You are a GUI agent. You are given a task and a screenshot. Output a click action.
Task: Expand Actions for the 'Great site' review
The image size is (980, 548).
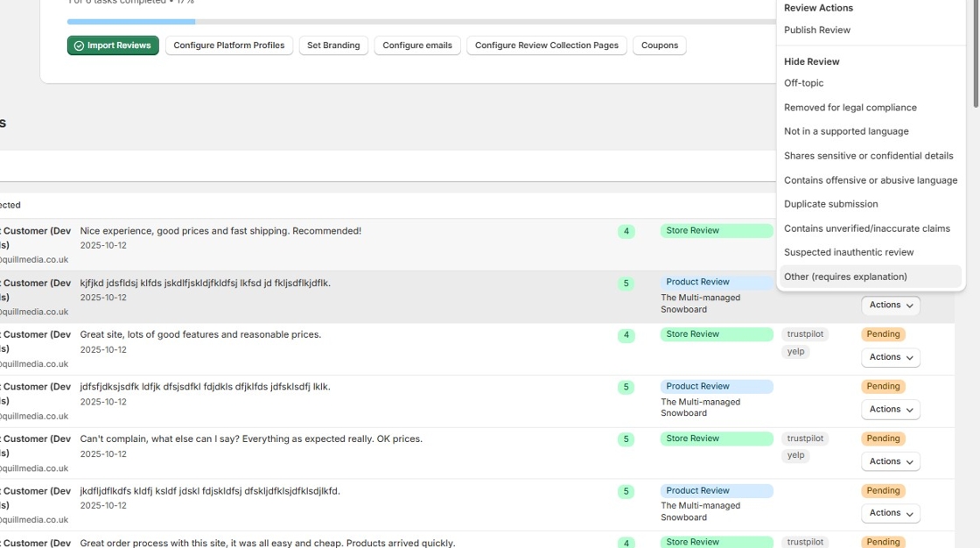pyautogui.click(x=890, y=357)
